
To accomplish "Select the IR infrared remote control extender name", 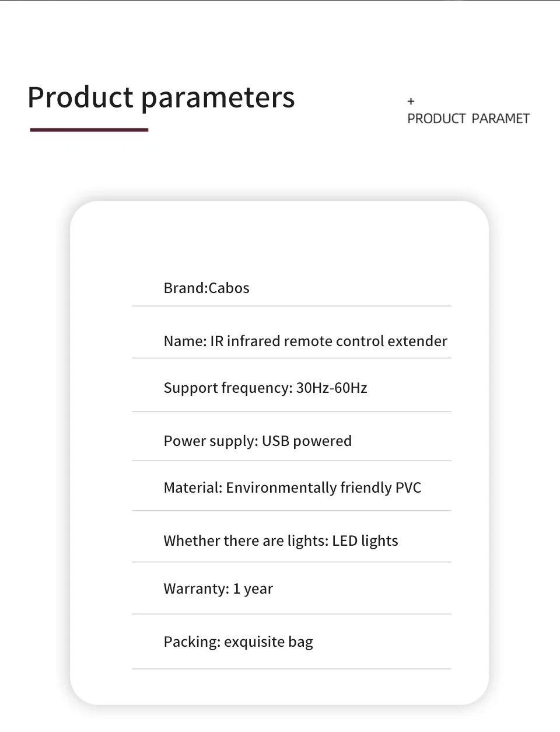I will coord(328,341).
